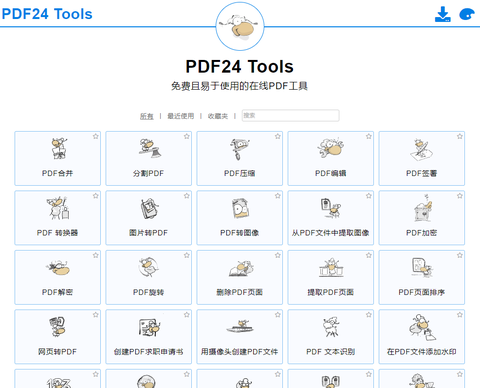The image size is (480, 388).
Task: Open the 从PDF文件中提取图像 tool icon
Action: pos(330,208)
